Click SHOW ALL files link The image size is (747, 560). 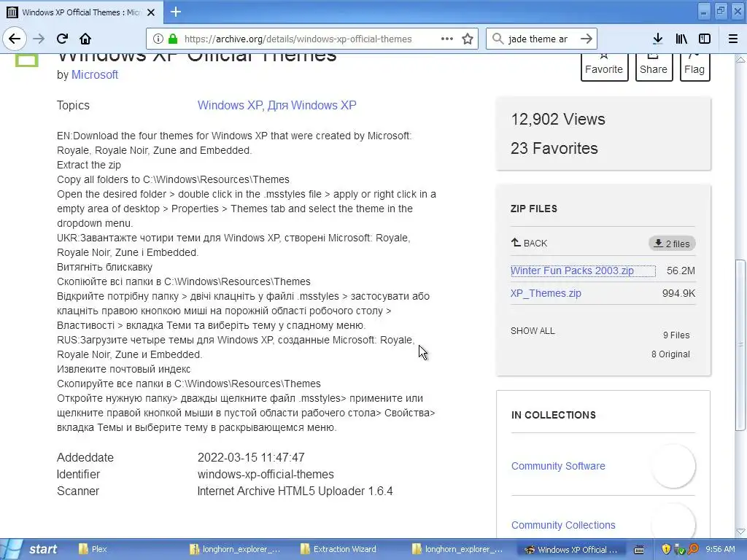point(533,331)
